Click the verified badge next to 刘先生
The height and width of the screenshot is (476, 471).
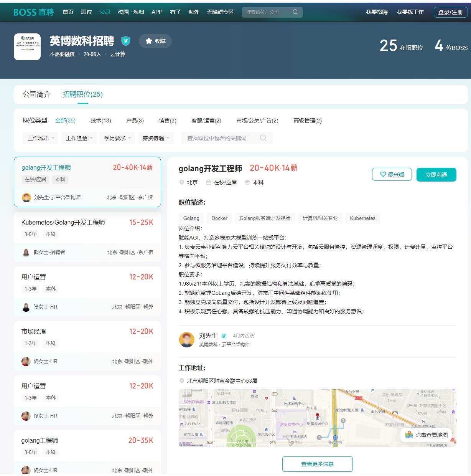224,336
